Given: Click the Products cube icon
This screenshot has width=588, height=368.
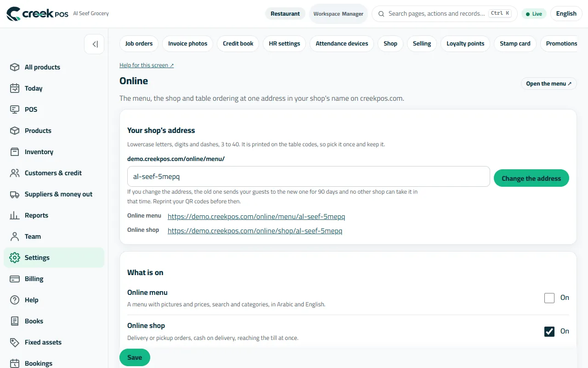Looking at the screenshot, I should point(15,131).
